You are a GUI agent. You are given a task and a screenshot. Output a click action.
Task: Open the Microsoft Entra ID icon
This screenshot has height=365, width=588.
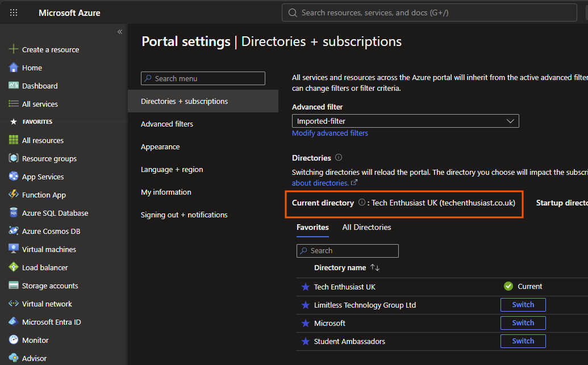[14, 321]
